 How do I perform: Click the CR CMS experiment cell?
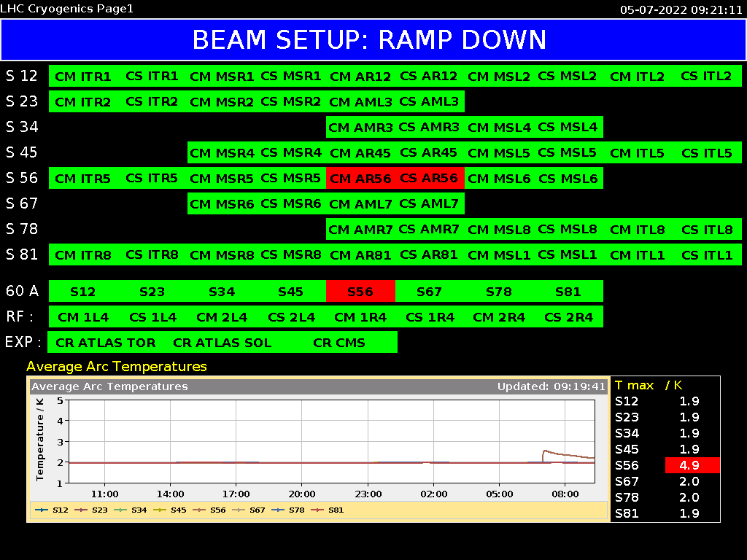click(x=339, y=343)
